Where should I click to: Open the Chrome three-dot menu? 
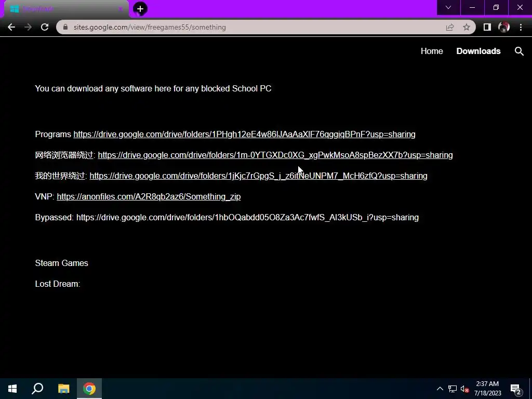[521, 27]
